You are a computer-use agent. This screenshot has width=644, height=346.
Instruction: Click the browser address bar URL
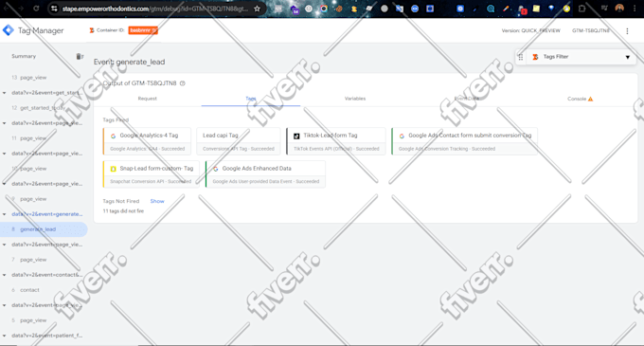tap(155, 9)
